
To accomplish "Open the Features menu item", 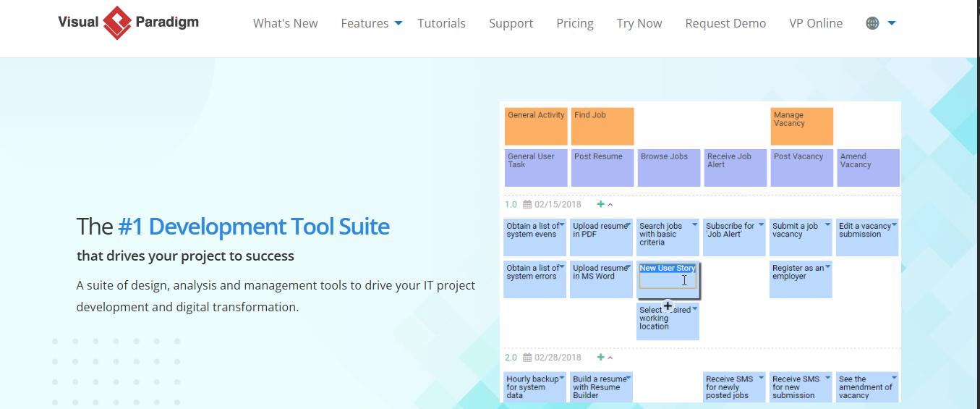I will [365, 23].
